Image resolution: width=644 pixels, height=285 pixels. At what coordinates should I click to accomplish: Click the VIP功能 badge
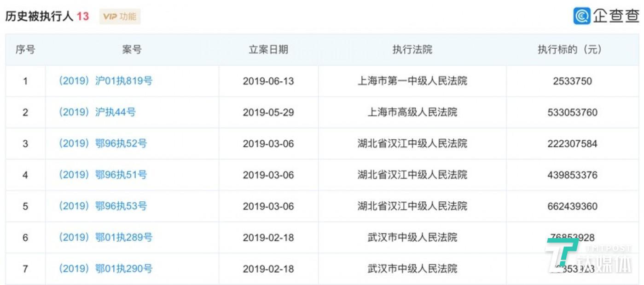click(x=120, y=17)
